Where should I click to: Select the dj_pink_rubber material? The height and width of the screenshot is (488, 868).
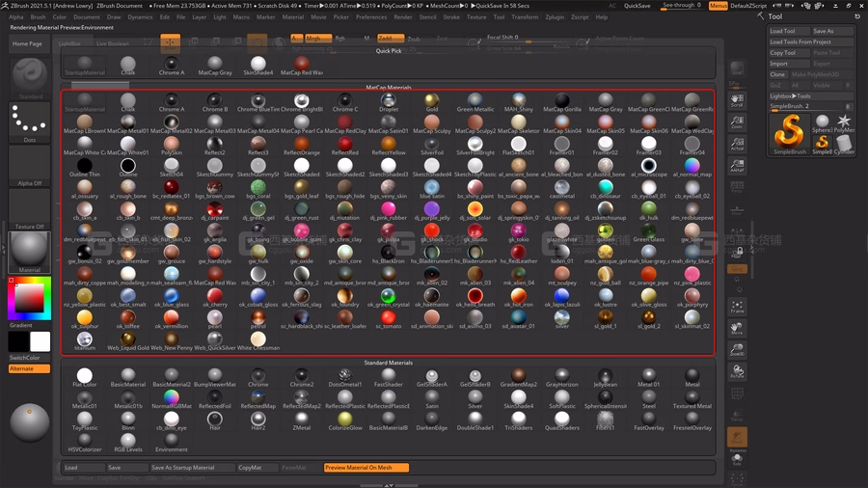tap(389, 208)
